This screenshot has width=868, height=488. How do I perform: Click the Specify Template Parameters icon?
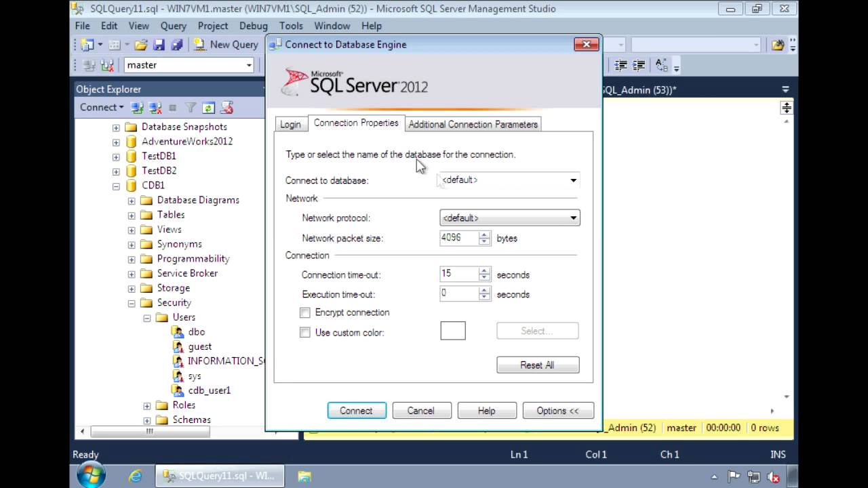(661, 65)
